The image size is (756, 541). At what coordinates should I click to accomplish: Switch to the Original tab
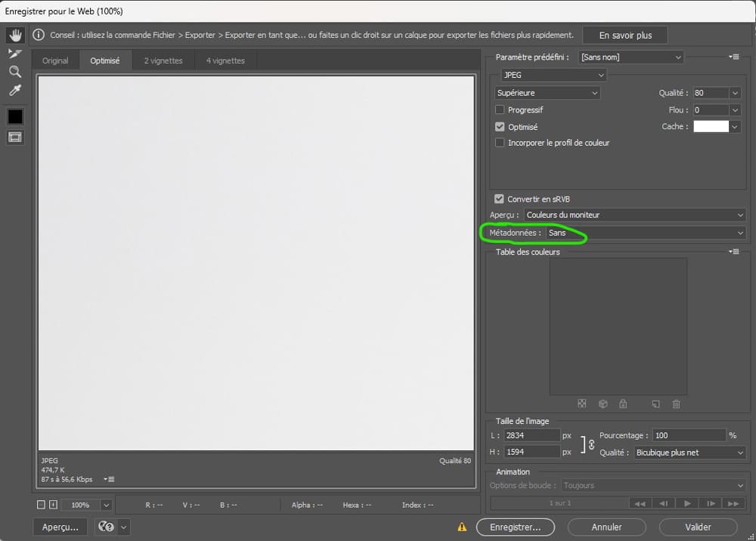pyautogui.click(x=55, y=60)
